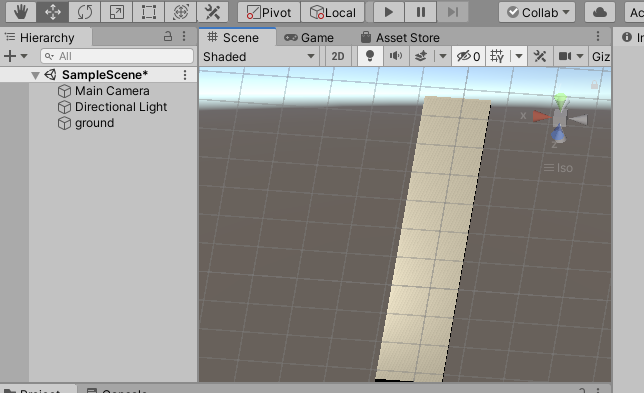
Task: Toggle the Iso projection label
Action: pos(558,168)
